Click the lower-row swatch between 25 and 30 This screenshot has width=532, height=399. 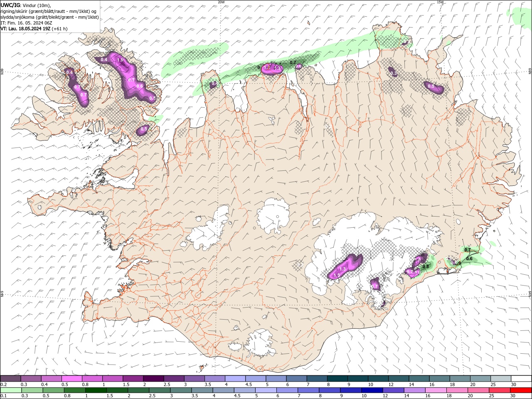(499, 390)
